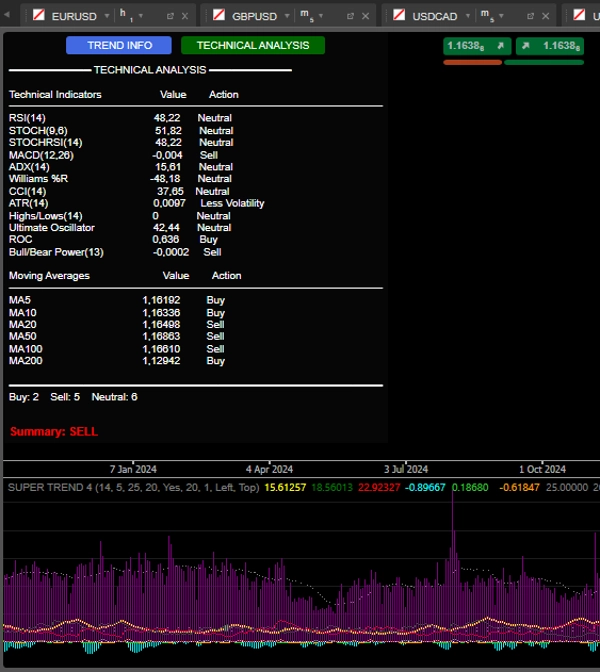Open the USDCAD symbol dropdown

pyautogui.click(x=468, y=16)
